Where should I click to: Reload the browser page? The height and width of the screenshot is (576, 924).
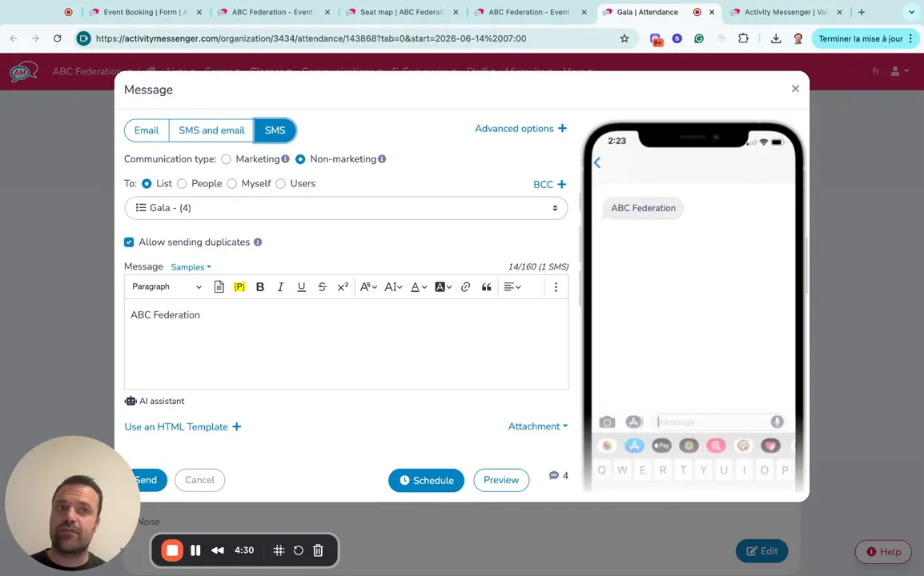pyautogui.click(x=57, y=39)
